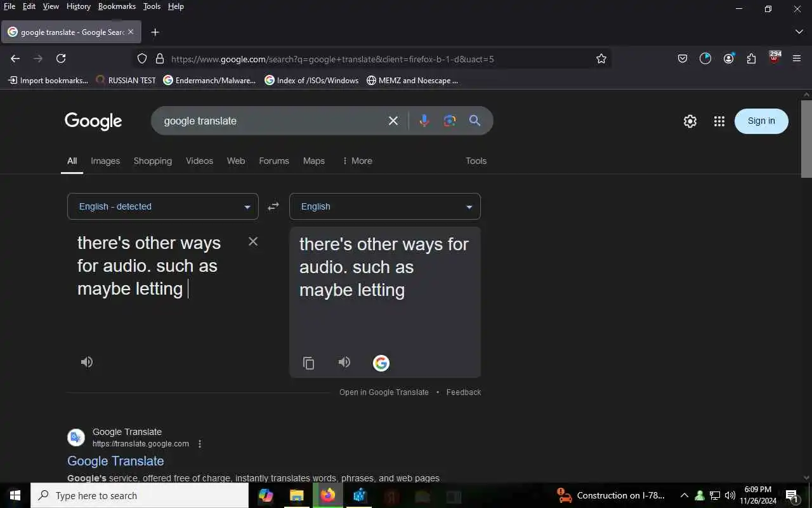Open the History menu

tap(78, 6)
